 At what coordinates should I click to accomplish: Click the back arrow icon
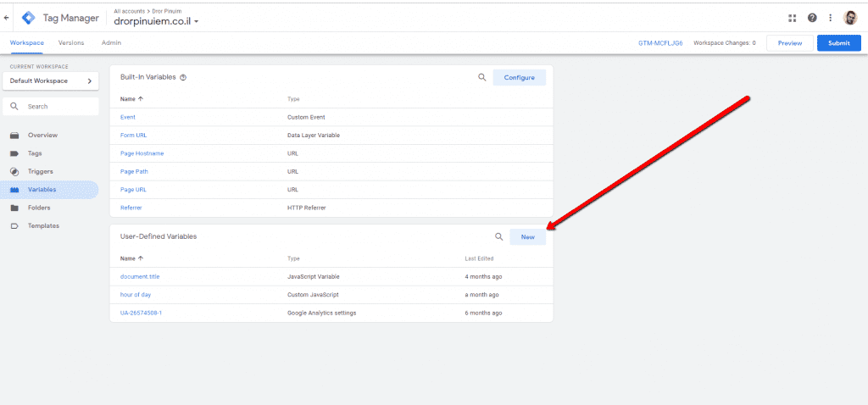coord(6,18)
